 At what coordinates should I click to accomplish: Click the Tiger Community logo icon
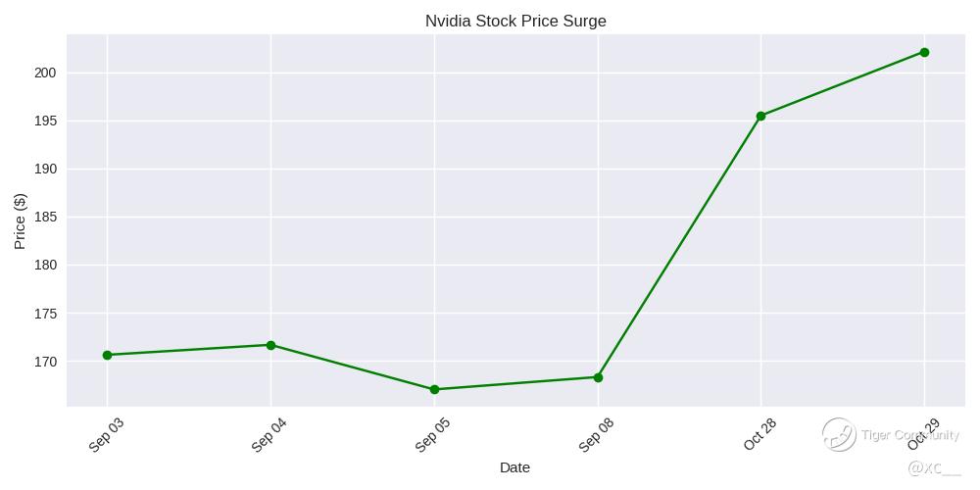click(x=839, y=434)
